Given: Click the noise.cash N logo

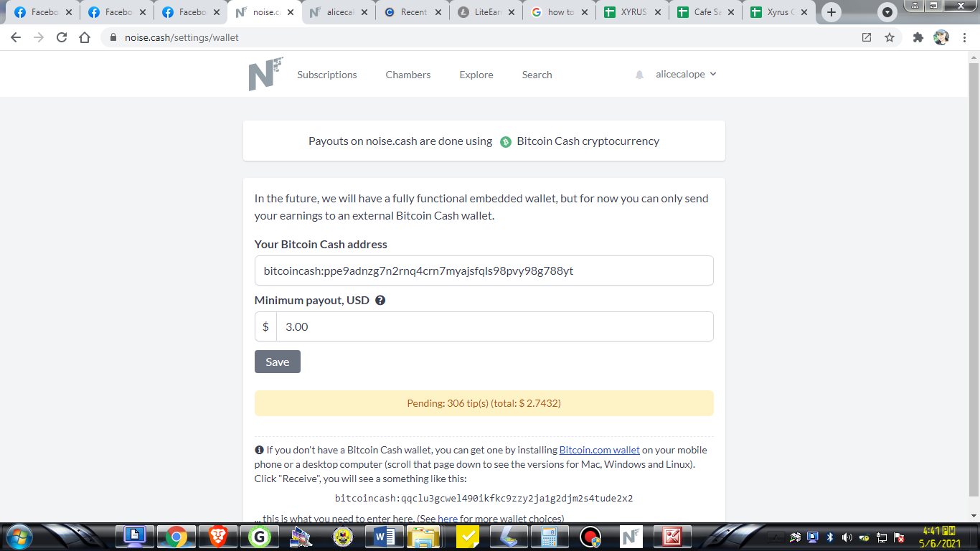Looking at the screenshot, I should [x=265, y=74].
